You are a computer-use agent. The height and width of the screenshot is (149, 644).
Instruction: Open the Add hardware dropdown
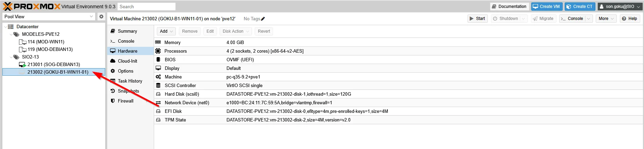pos(166,31)
